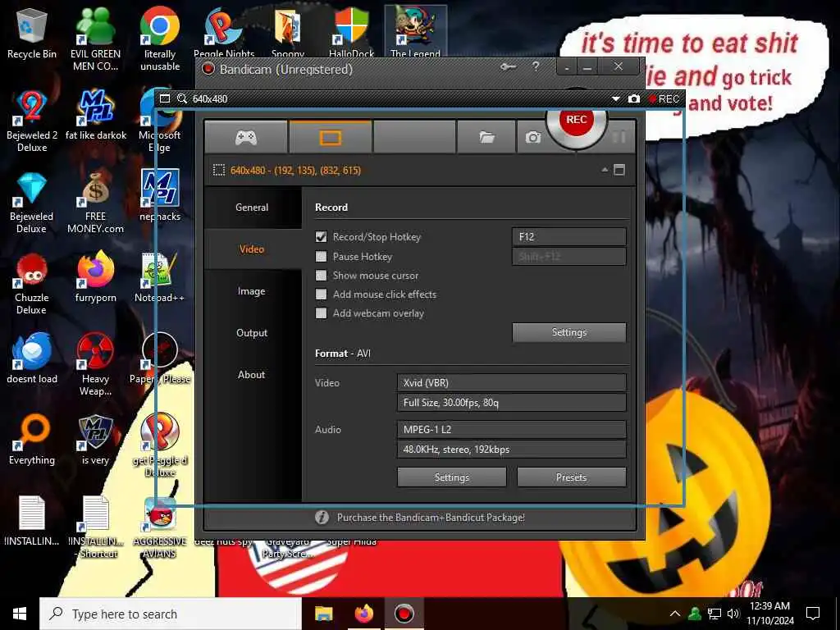Click the Xvid (VBR) video codec field

click(x=511, y=382)
